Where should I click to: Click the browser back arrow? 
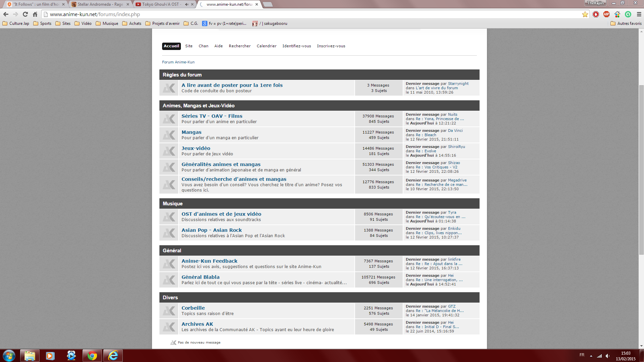coord(6,14)
